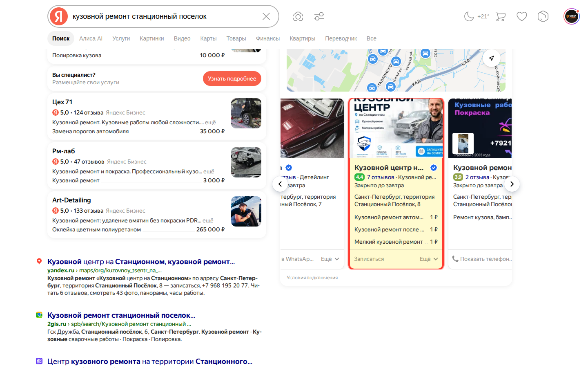Image resolution: width=588 pixels, height=368 pixels.
Task: Expand the еще text in Цех 71 description
Action: tap(210, 122)
